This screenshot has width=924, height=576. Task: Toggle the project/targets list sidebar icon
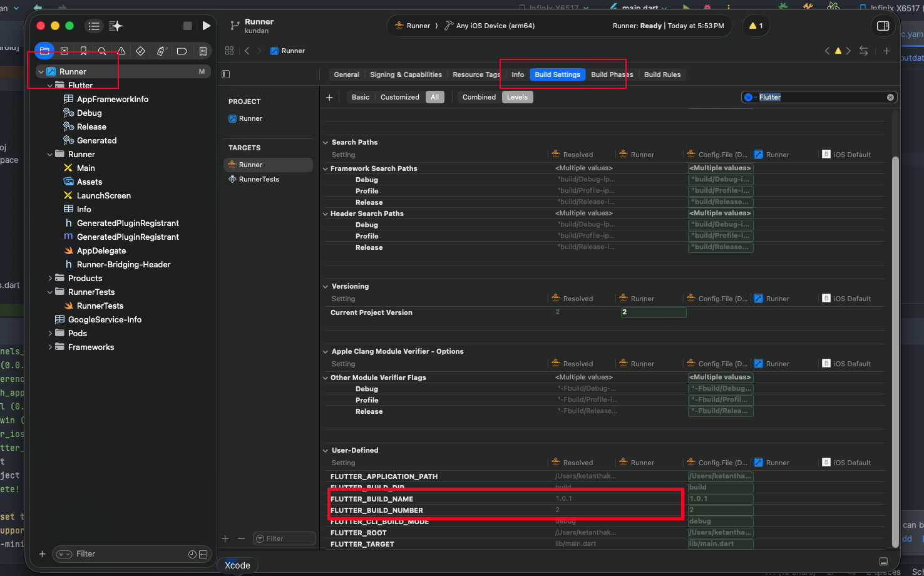pyautogui.click(x=226, y=74)
